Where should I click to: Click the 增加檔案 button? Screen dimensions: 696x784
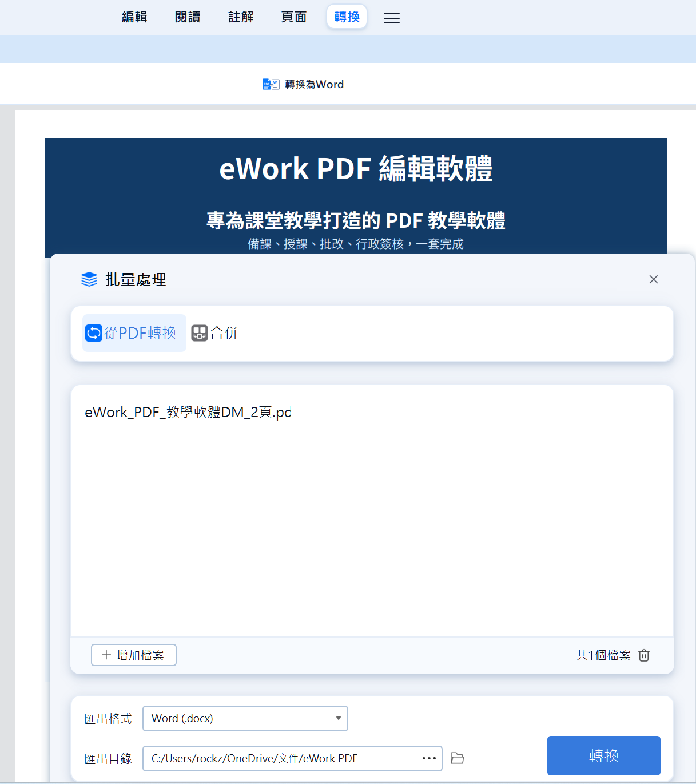point(134,655)
